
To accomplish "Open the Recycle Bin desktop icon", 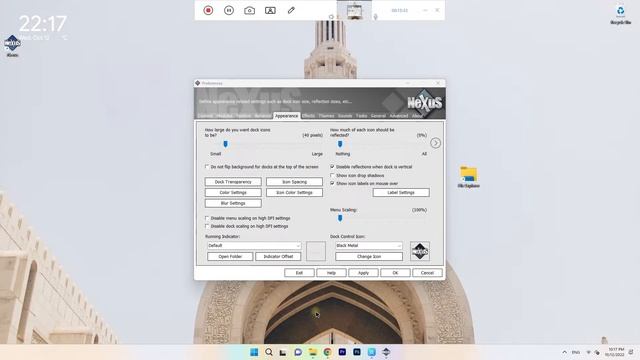I will coord(620,15).
